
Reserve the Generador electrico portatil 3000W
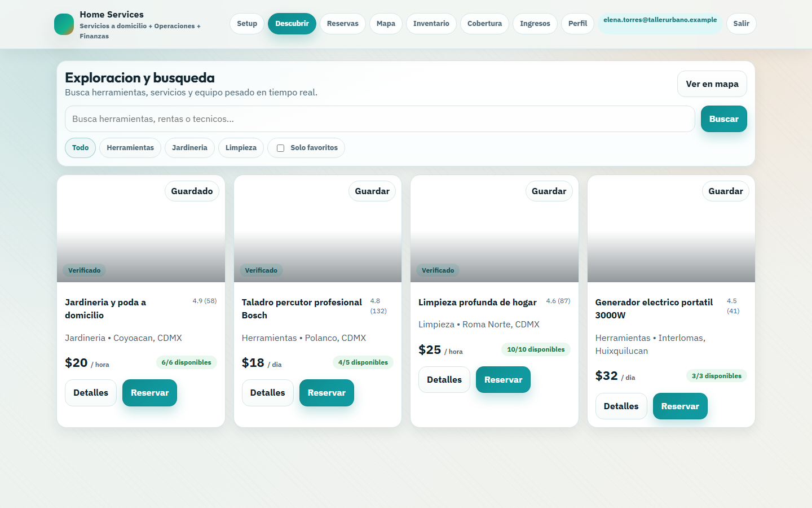coord(680,406)
